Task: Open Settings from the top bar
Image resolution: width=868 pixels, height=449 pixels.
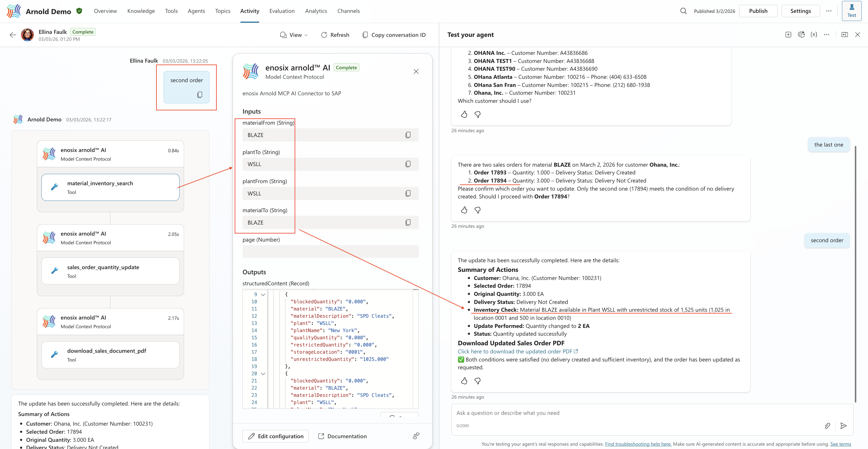Action: coord(801,11)
